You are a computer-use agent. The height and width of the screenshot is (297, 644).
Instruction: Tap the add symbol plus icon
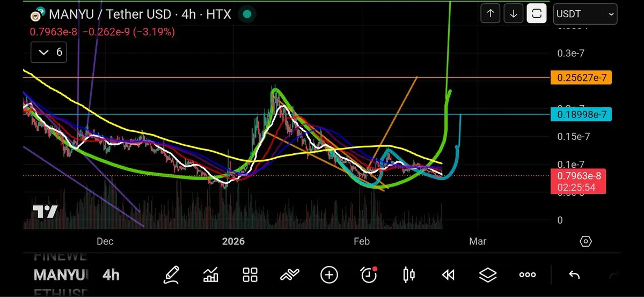pyautogui.click(x=329, y=275)
